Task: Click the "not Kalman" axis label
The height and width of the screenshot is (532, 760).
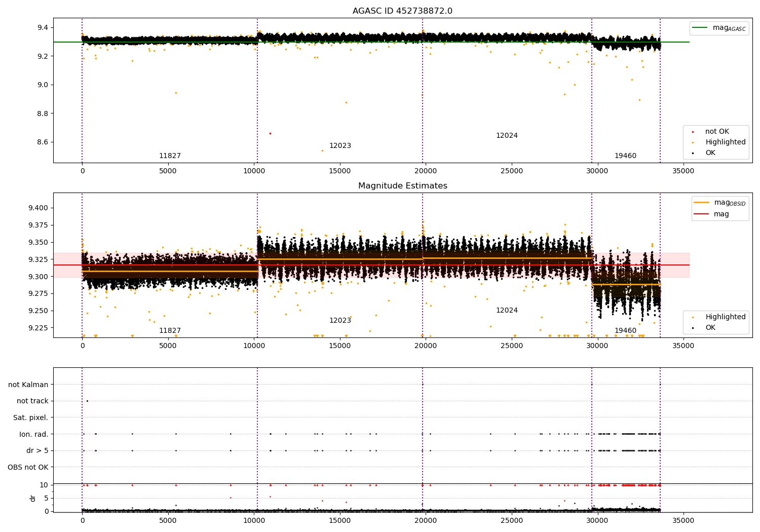Action: pos(28,385)
